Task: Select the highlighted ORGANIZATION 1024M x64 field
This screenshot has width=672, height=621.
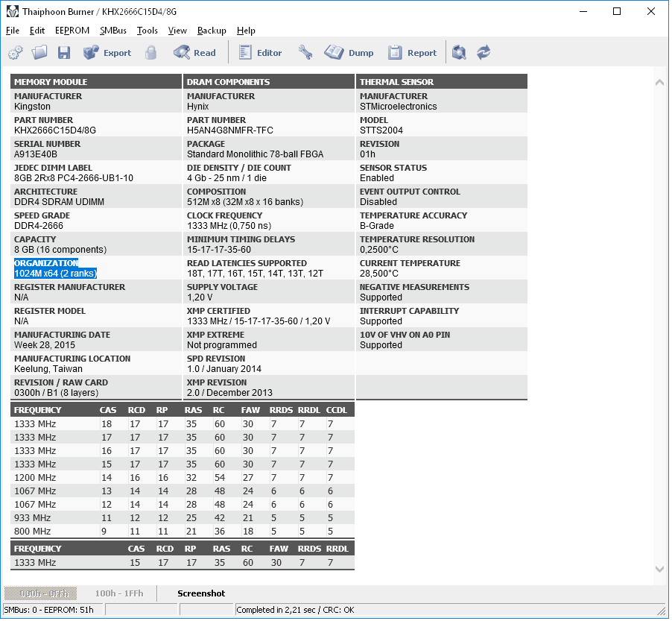Action: tap(56, 268)
